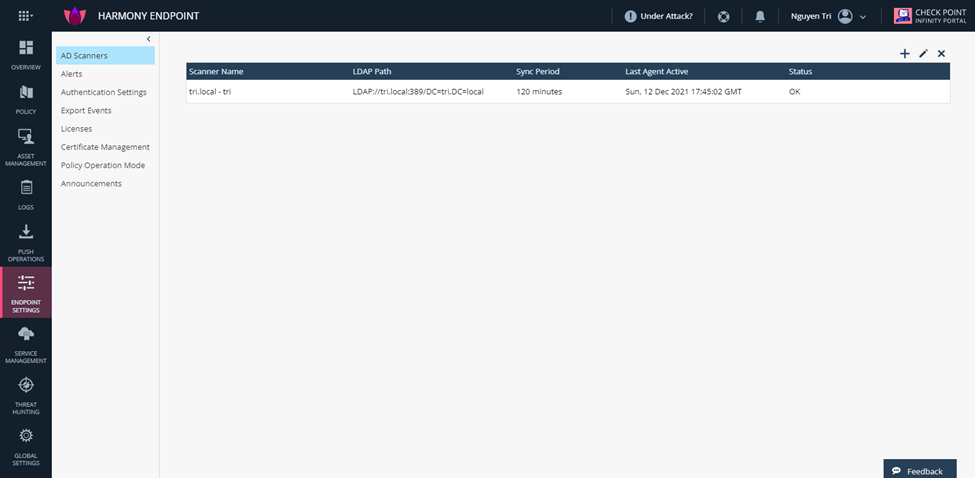Image resolution: width=975 pixels, height=478 pixels.
Task: Sort by Sync Period column header
Action: (x=538, y=71)
